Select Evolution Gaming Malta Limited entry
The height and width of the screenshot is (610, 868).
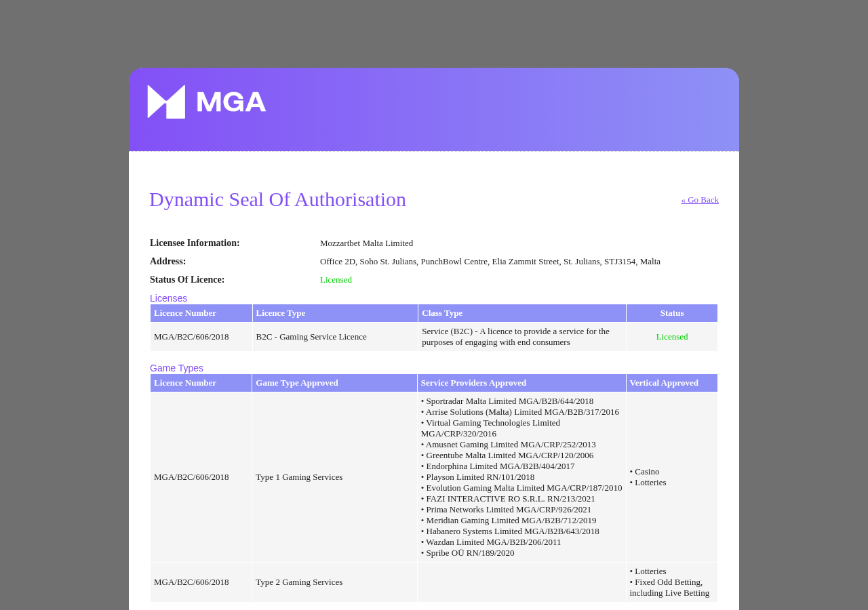pyautogui.click(x=521, y=488)
